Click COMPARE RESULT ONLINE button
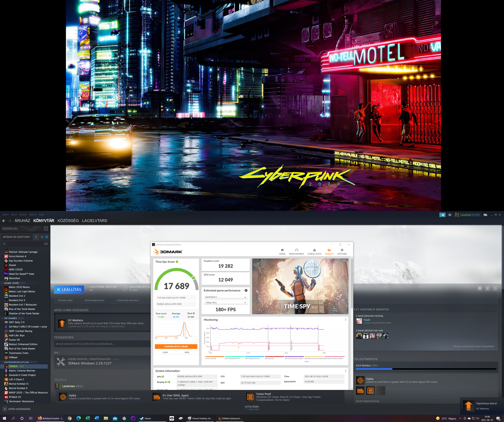Viewport: 504px width, 422px height. [x=176, y=347]
